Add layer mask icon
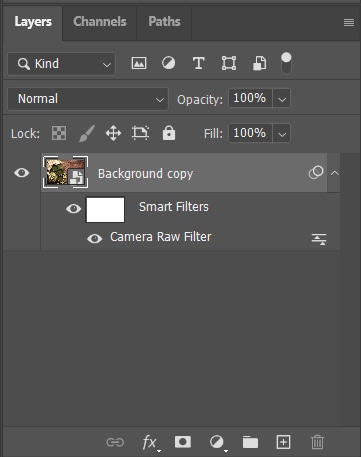Viewport: 361px width, 457px height. pyautogui.click(x=183, y=442)
